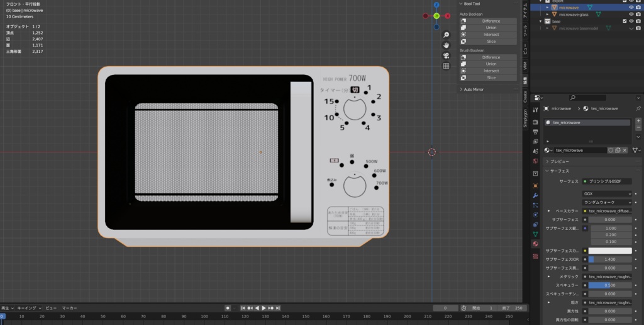
Task: Disable microwave basemodel render camera icon
Action: tap(638, 28)
